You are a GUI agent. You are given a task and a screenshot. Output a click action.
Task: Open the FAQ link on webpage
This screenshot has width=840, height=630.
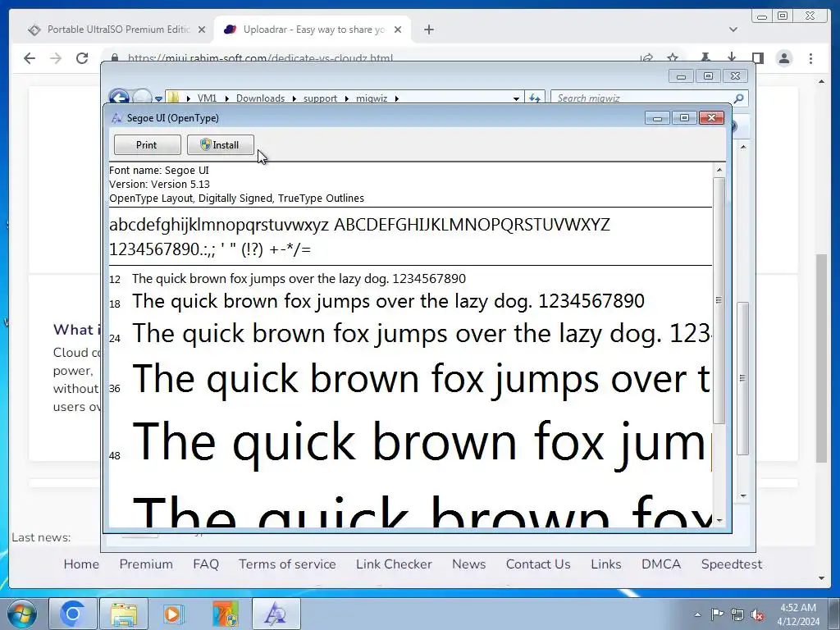point(206,564)
